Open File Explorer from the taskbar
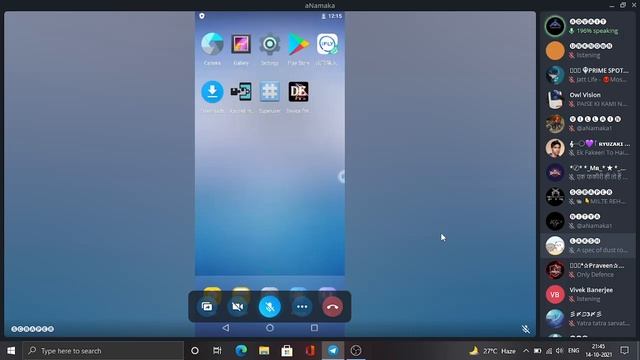This screenshot has width=640, height=360. point(264,351)
